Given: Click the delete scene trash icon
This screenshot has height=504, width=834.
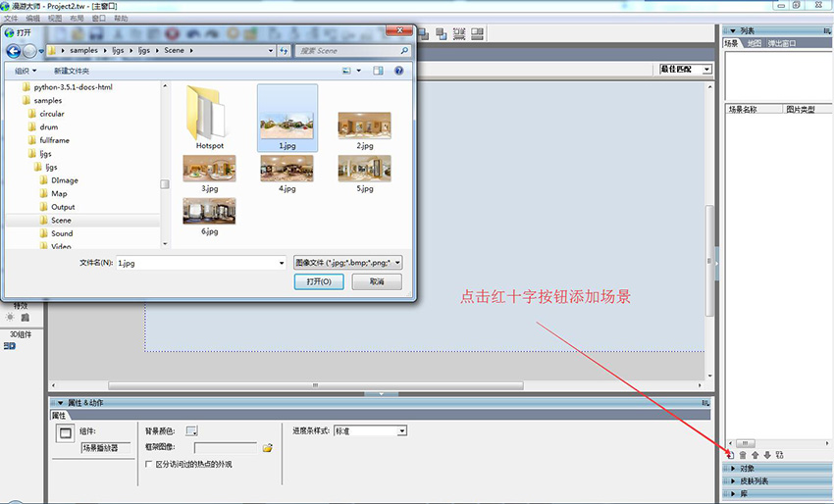Looking at the screenshot, I should (742, 455).
